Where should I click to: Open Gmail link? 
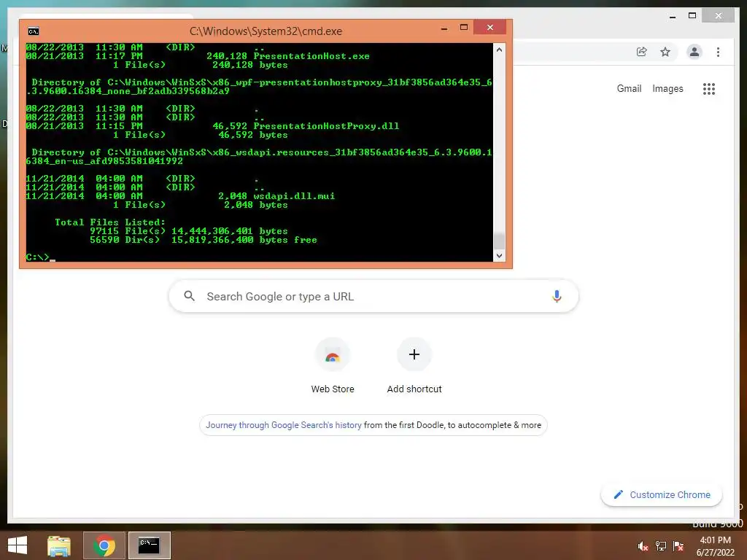click(x=629, y=88)
